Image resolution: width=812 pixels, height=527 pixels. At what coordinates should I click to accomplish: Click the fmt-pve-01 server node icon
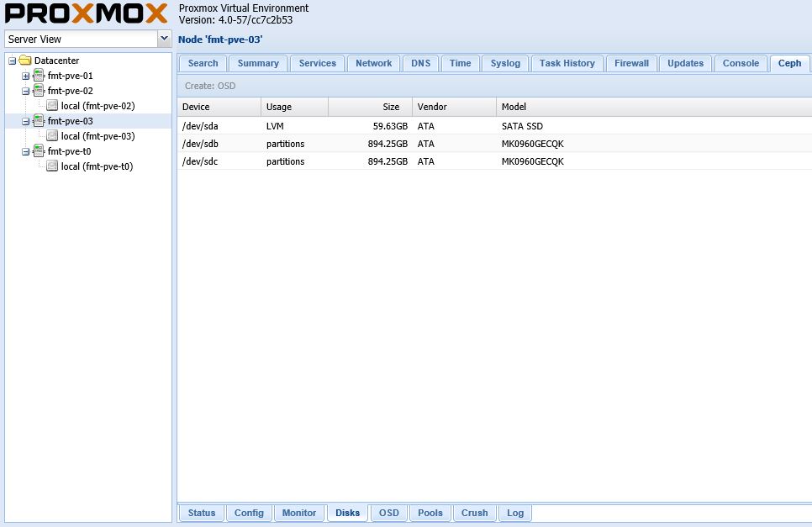39,76
